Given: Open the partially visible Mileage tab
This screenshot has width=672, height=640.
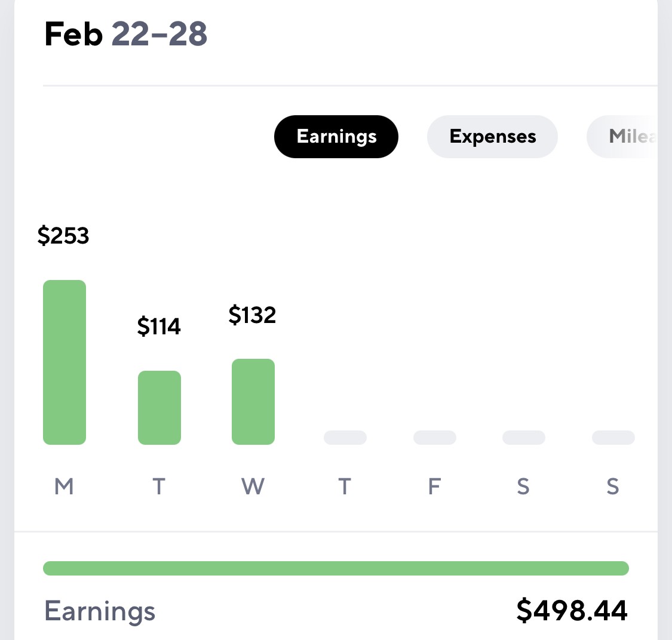Looking at the screenshot, I should pyautogui.click(x=622, y=137).
